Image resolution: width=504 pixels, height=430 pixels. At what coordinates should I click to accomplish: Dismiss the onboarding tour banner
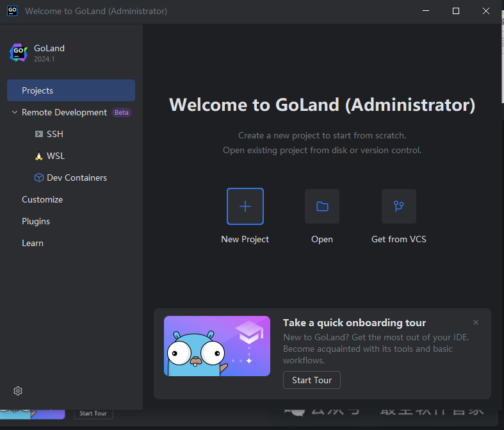pyautogui.click(x=476, y=322)
